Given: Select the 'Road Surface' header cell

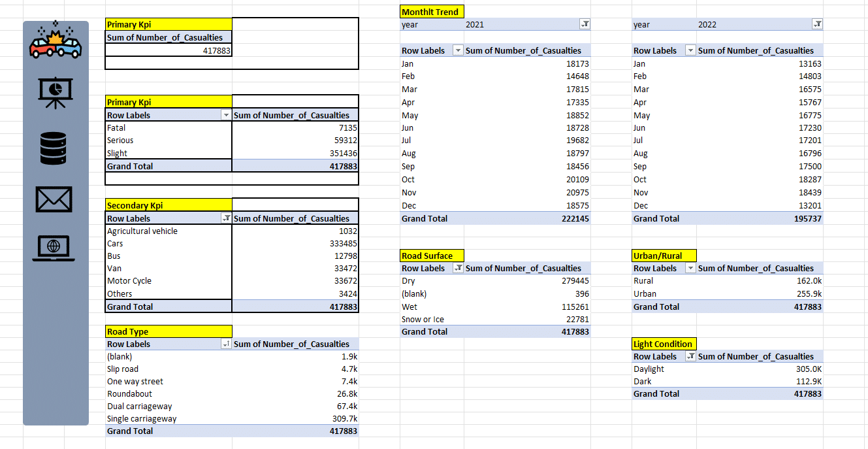Looking at the screenshot, I should coord(432,256).
